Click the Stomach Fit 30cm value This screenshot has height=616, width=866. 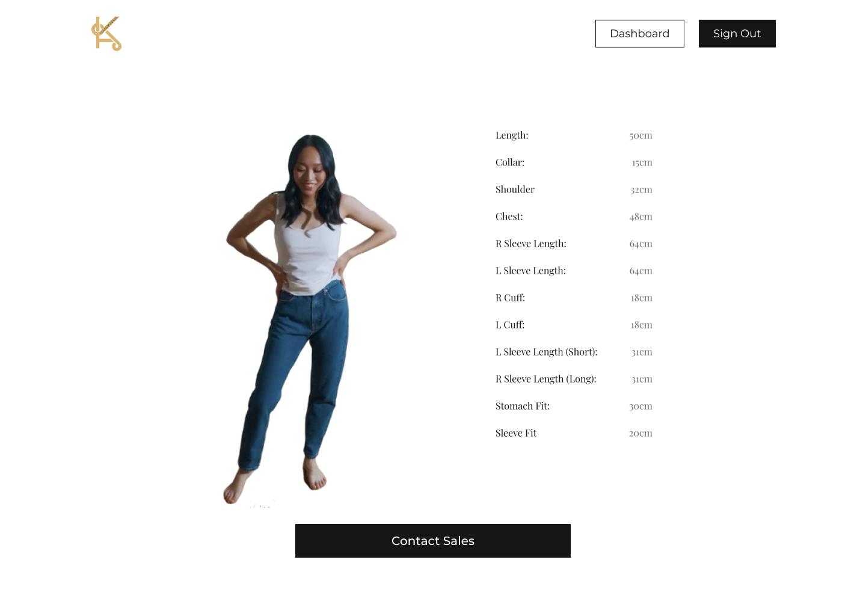pyautogui.click(x=640, y=406)
